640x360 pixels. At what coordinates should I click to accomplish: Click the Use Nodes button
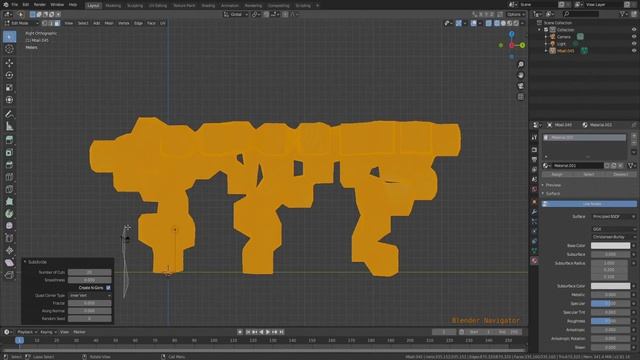pos(589,204)
